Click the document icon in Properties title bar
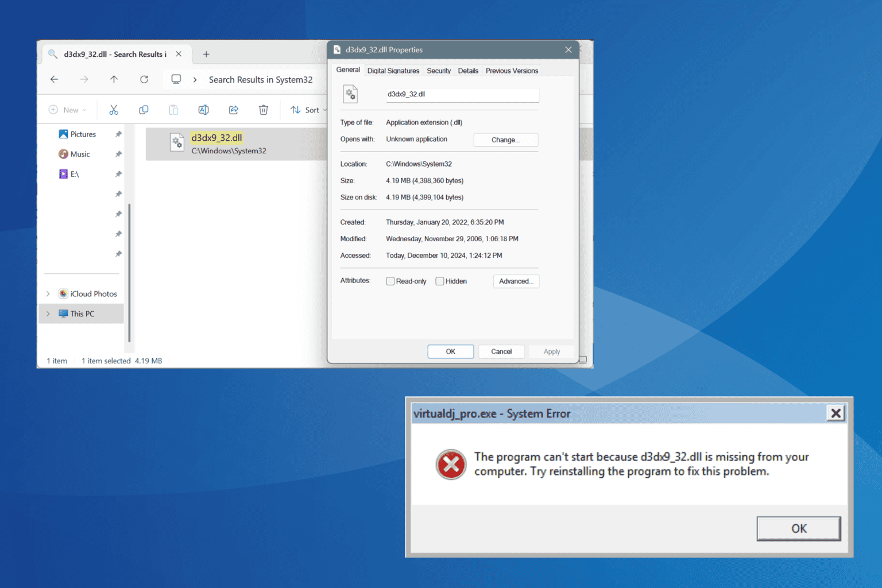882x588 pixels. (337, 50)
